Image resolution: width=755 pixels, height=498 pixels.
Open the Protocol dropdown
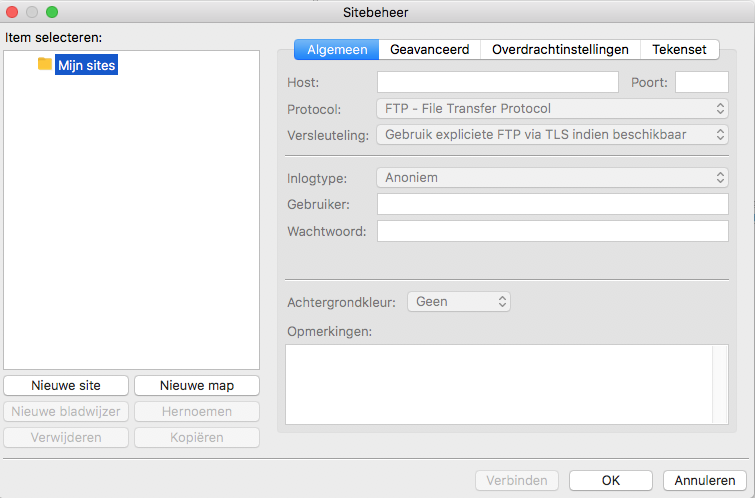552,109
